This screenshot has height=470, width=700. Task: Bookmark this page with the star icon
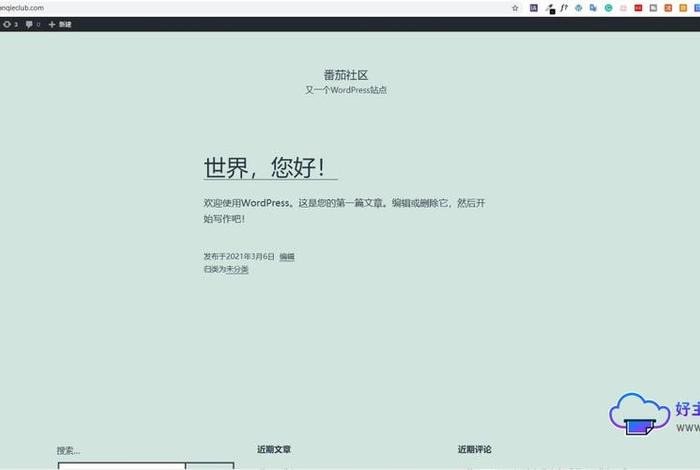coord(515,8)
